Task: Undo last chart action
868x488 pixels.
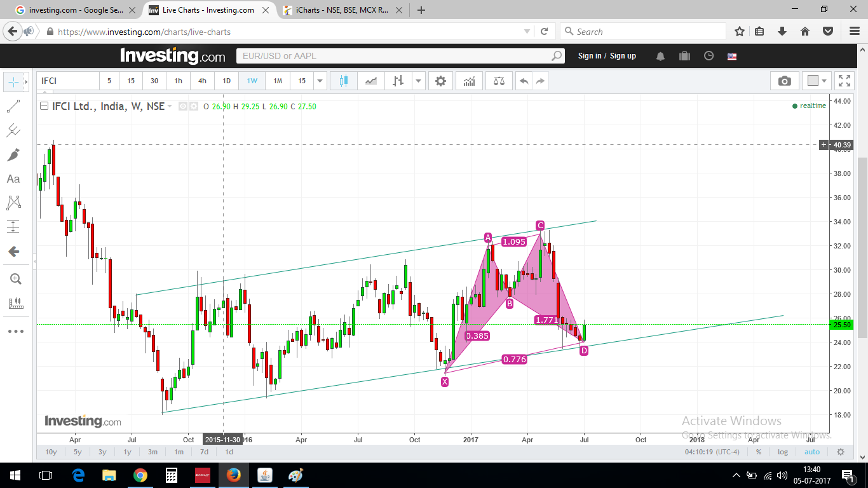Action: pyautogui.click(x=524, y=81)
